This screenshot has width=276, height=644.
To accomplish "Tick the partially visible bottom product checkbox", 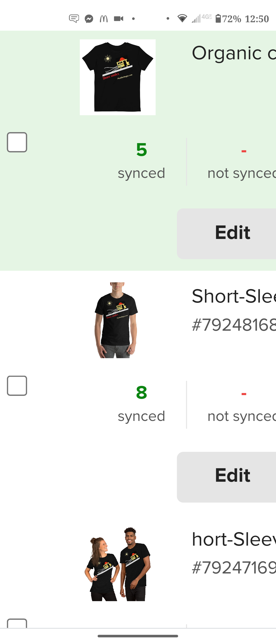I will click(17, 623).
